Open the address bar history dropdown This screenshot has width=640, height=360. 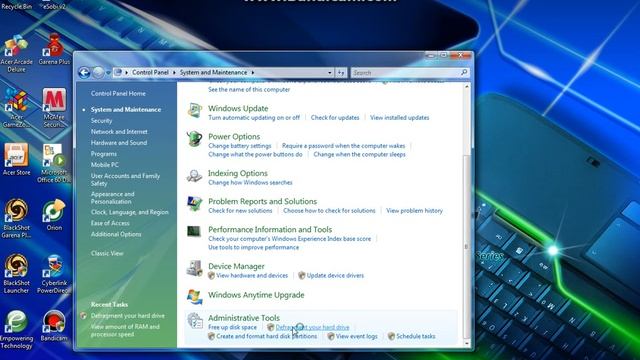(330, 73)
